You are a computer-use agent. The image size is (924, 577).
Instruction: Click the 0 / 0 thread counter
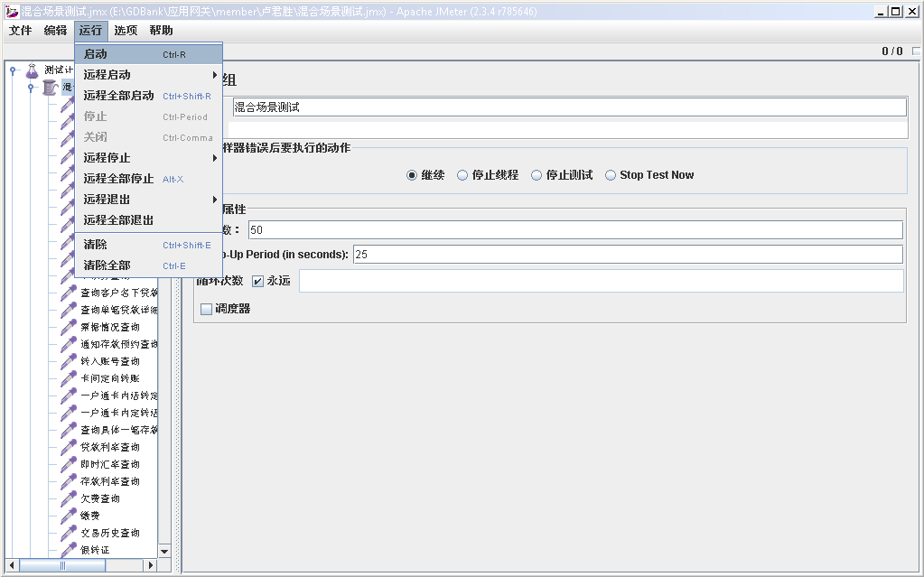(x=892, y=51)
